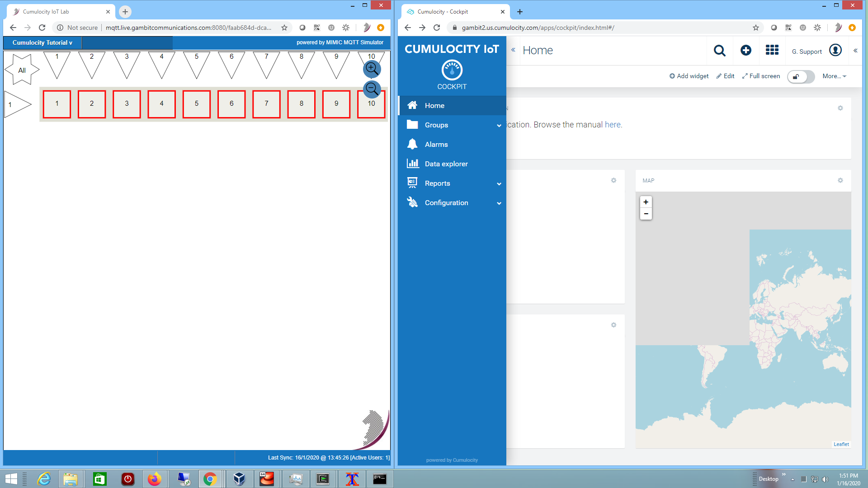
Task: Expand the Configuration menu chevron
Action: click(x=499, y=203)
